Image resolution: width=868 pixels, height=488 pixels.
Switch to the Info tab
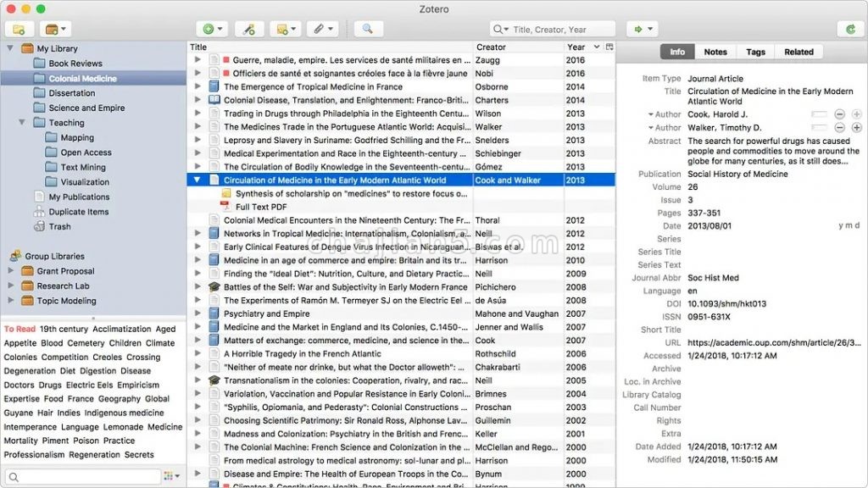[x=677, y=52]
